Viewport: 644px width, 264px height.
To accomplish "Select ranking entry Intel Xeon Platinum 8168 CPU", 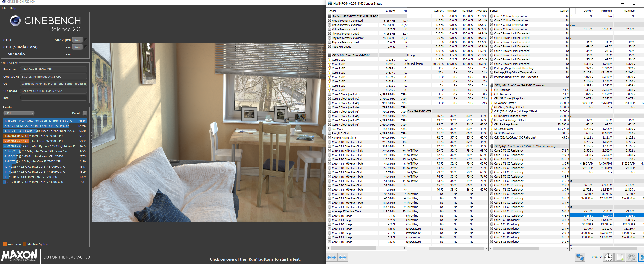I will (45, 121).
